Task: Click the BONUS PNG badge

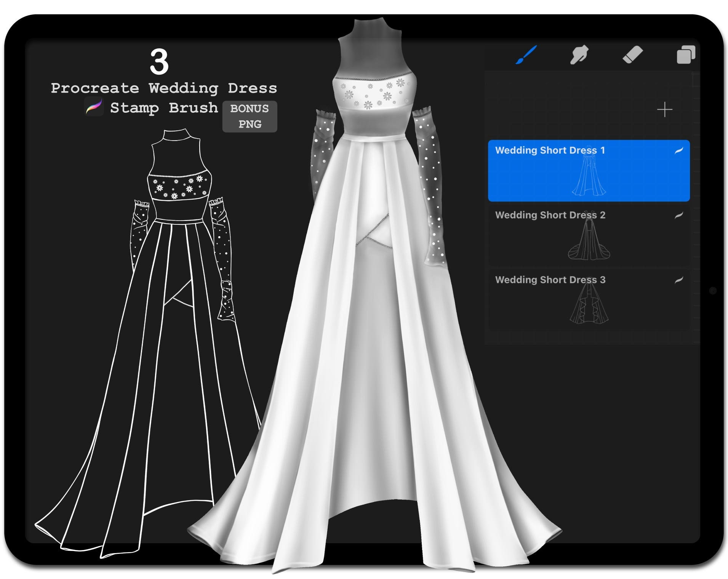Action: pyautogui.click(x=249, y=116)
